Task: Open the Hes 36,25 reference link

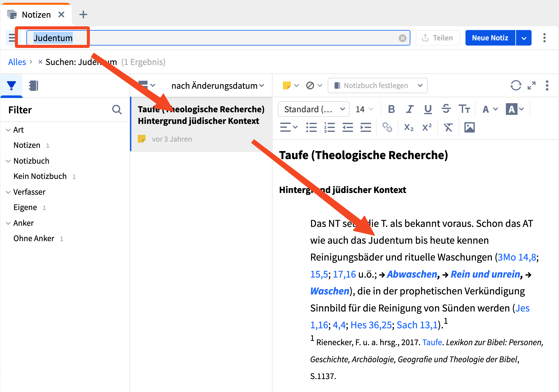Action: tap(371, 325)
